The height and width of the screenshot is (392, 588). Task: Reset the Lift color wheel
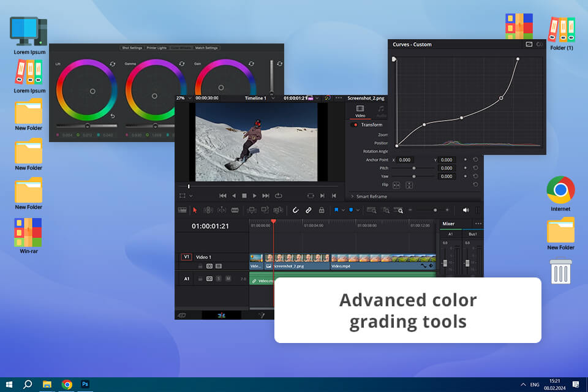pos(113,64)
